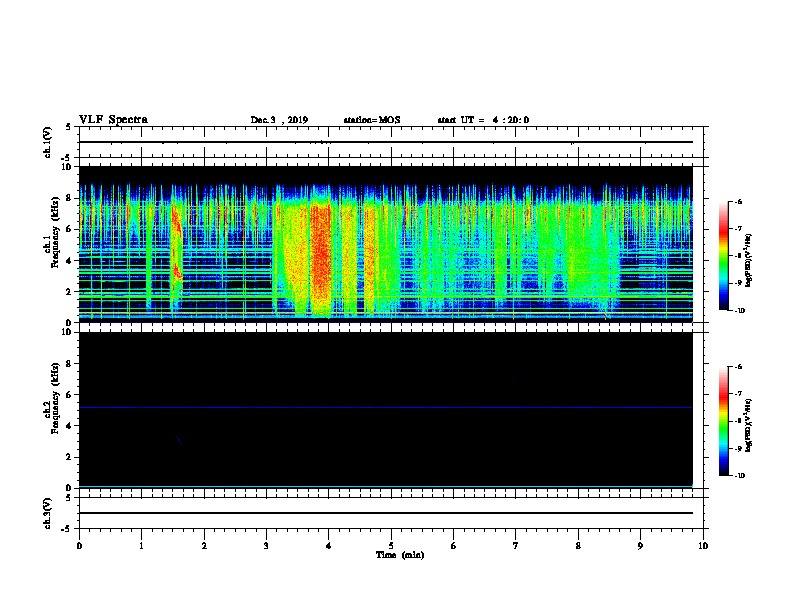The width and height of the screenshot is (792, 612).
Task: Click the ch.1 voltage waveform trace
Action: (x=385, y=142)
